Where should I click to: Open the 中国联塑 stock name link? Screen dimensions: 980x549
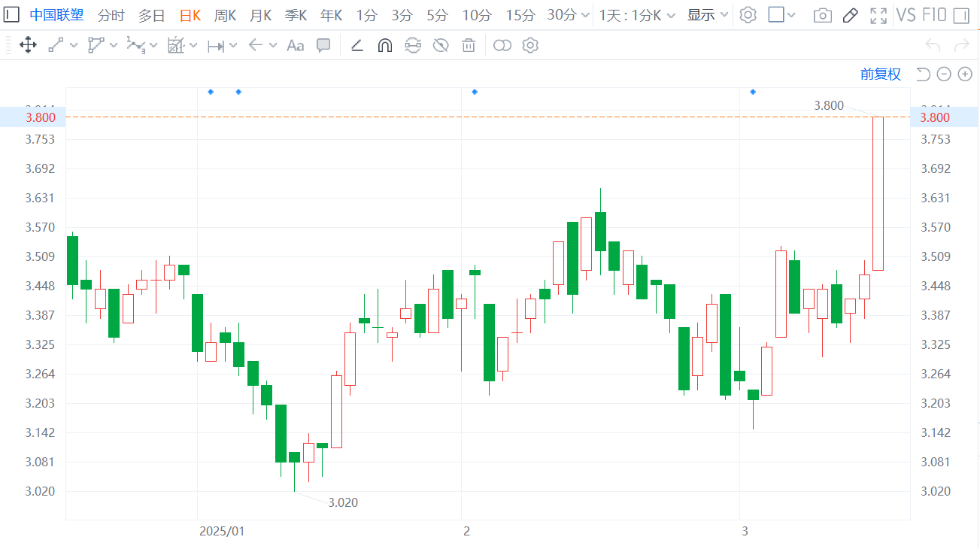[x=56, y=15]
